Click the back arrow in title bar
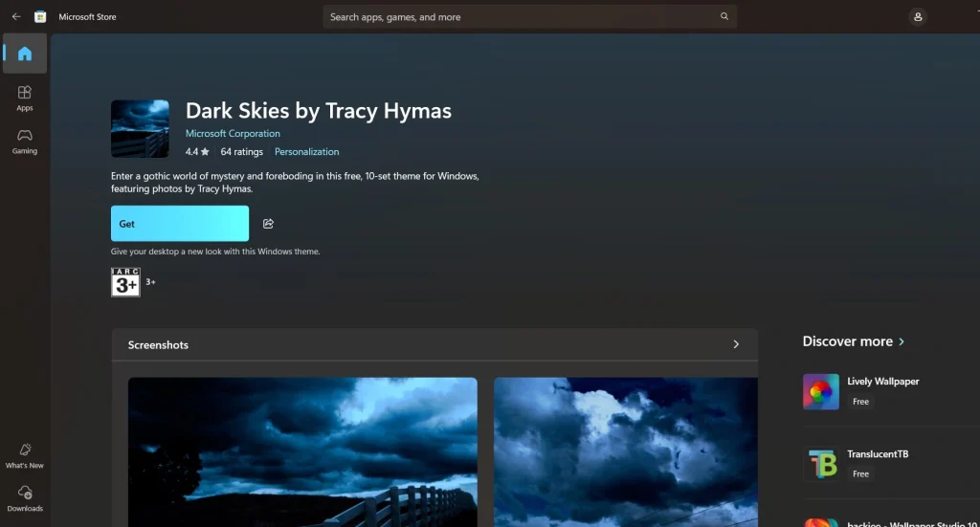 (16, 16)
